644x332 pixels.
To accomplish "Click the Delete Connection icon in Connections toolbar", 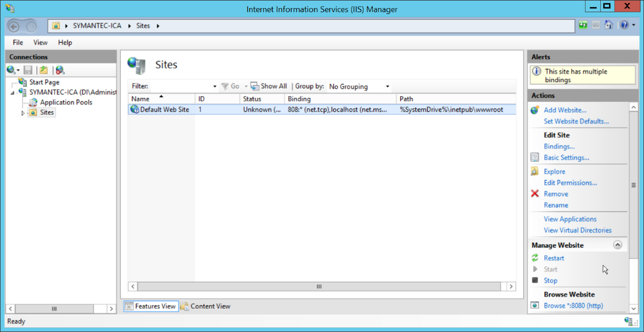I will [60, 70].
